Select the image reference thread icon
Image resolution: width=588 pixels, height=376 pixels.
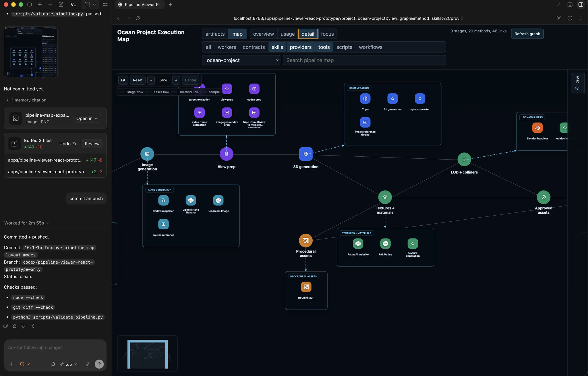click(x=365, y=122)
